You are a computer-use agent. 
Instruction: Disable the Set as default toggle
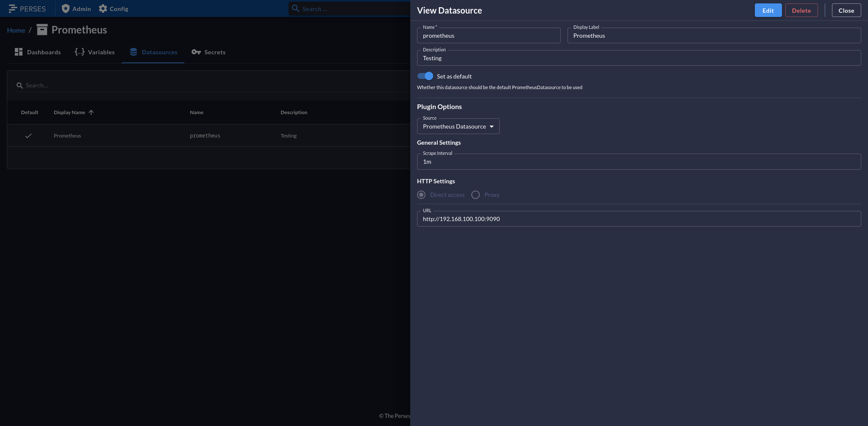tap(425, 76)
